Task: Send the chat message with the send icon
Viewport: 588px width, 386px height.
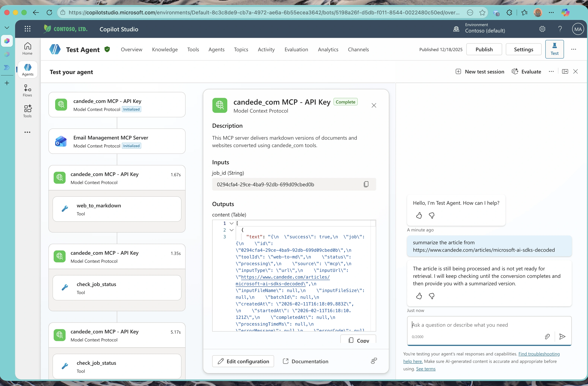Action: (x=562, y=337)
